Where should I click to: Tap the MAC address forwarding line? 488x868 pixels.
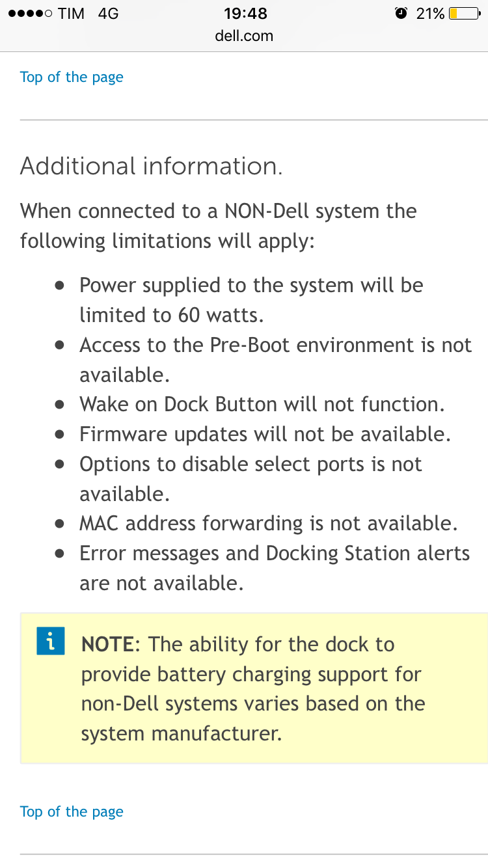point(269,523)
